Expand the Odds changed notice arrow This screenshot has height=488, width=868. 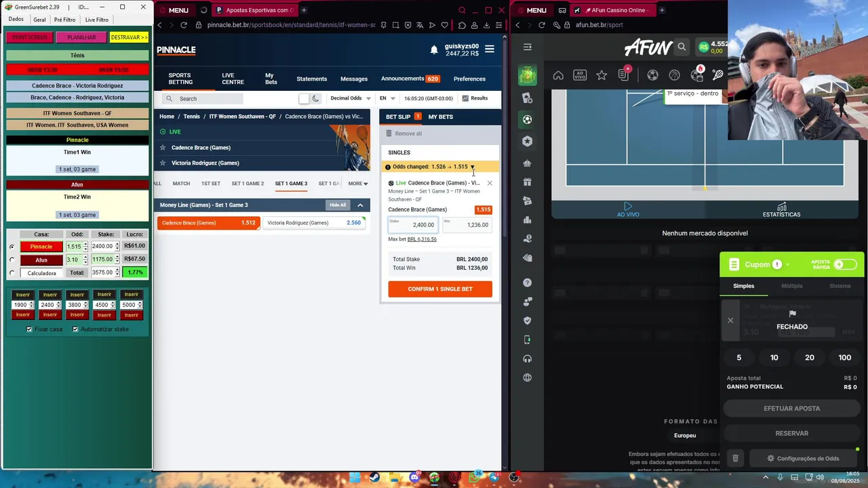point(473,167)
